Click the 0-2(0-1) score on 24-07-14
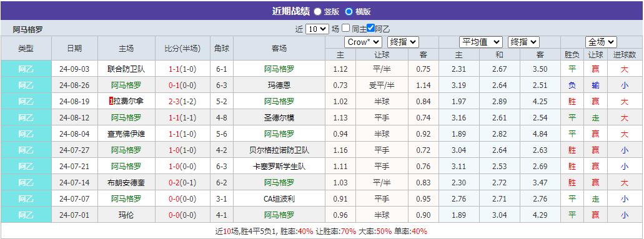The image size is (644, 239). tap(182, 182)
